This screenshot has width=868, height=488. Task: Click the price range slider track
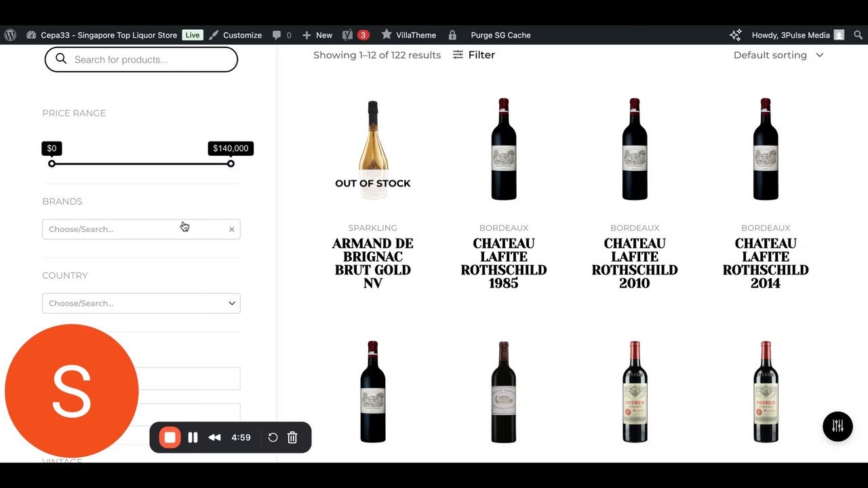tap(141, 163)
